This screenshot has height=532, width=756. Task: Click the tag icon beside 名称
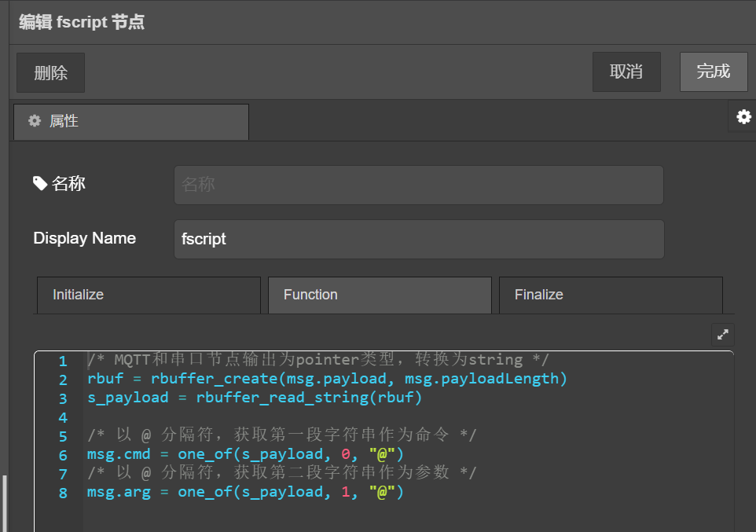[40, 183]
